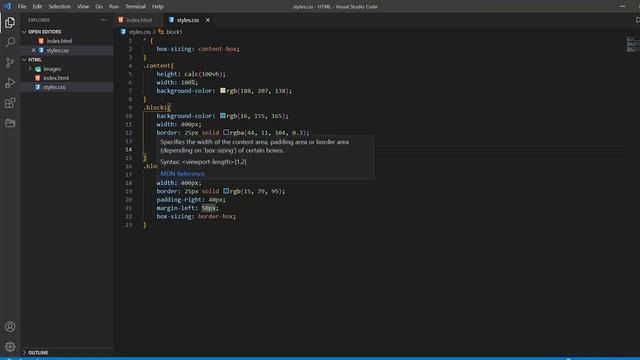
Task: Click the box-sizing: content-box line
Action: (198, 49)
